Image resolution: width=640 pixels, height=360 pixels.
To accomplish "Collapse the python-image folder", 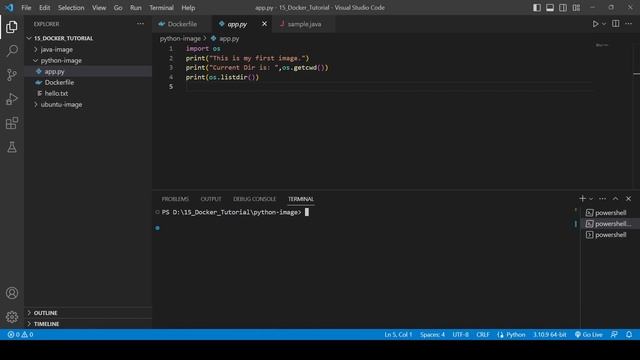I will coord(88,60).
